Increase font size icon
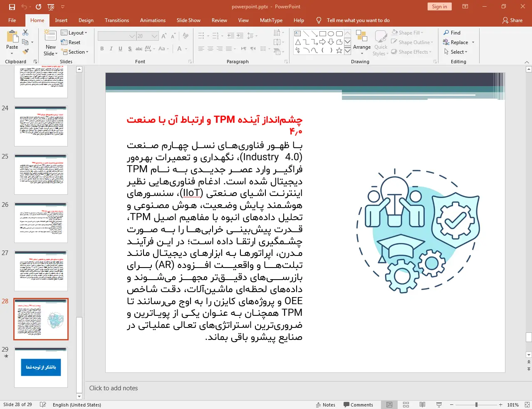The height and width of the screenshot is (409, 532). (x=164, y=36)
